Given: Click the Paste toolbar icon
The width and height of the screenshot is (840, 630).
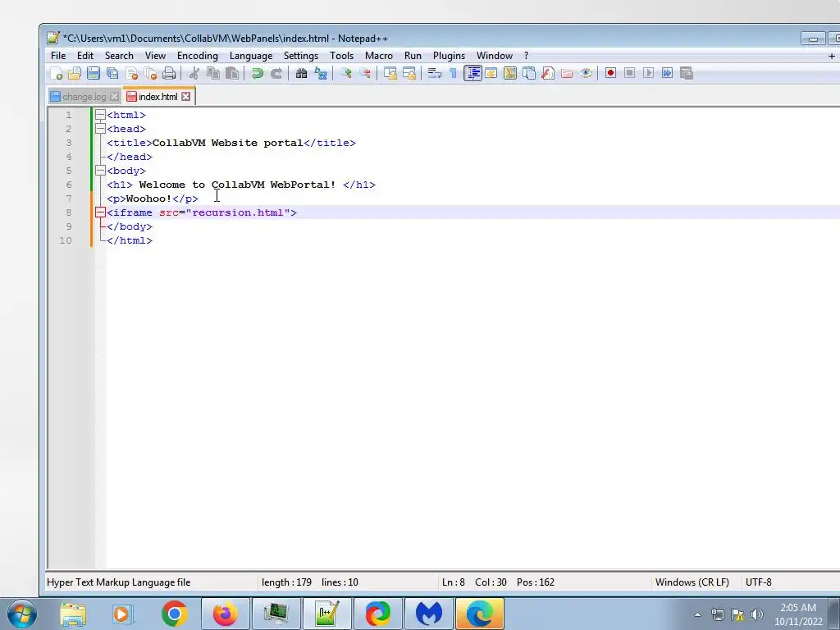Looking at the screenshot, I should [x=232, y=73].
